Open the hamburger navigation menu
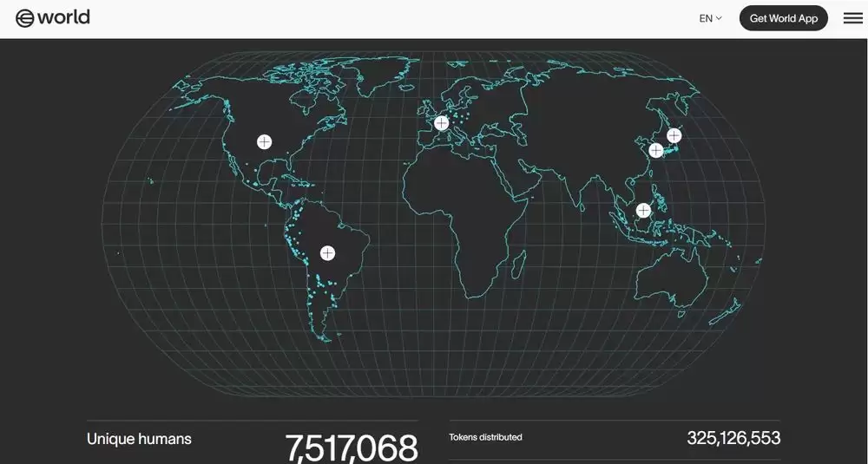Screen dimensions: 868x464 click(852, 18)
